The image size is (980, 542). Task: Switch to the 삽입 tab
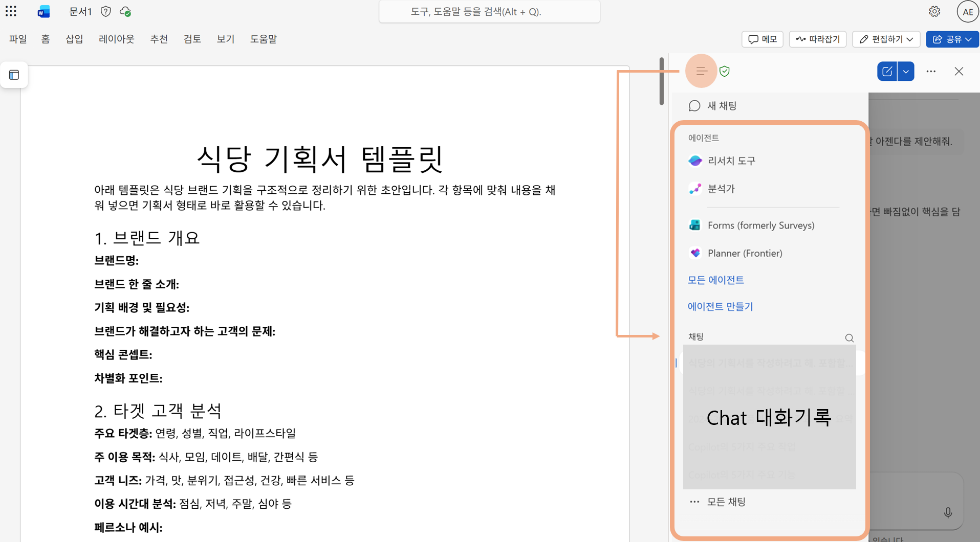[x=74, y=39]
